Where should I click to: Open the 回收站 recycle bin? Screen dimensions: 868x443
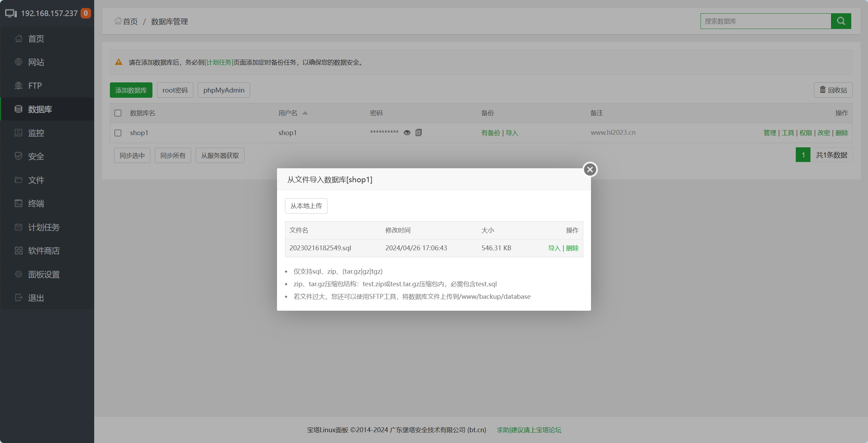(x=833, y=90)
